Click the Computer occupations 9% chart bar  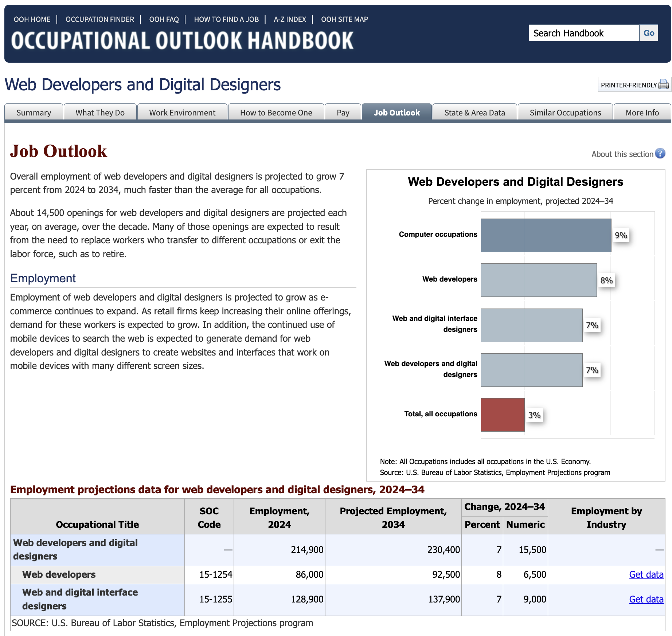point(546,235)
